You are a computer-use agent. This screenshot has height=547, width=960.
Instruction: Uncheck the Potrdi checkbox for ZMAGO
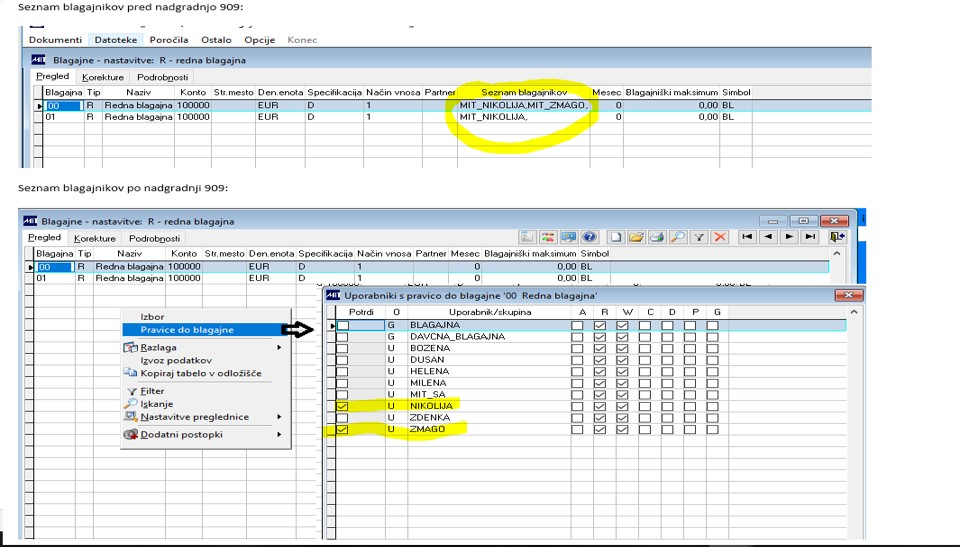click(343, 429)
